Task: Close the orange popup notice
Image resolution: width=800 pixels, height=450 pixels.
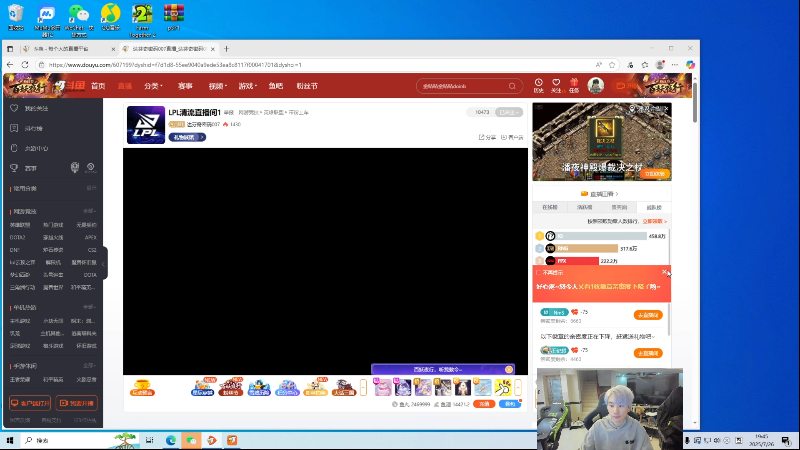Action: [665, 272]
